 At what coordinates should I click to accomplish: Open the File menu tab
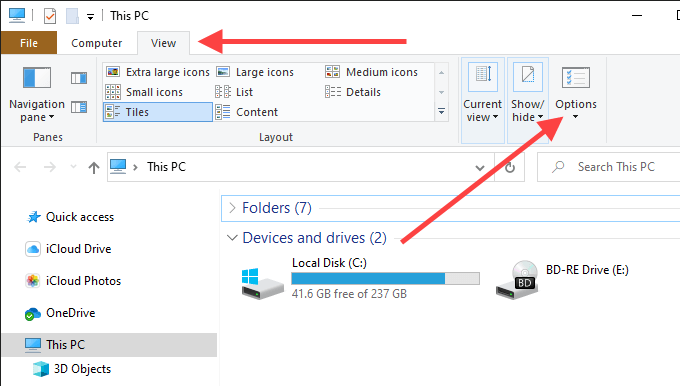(x=29, y=43)
